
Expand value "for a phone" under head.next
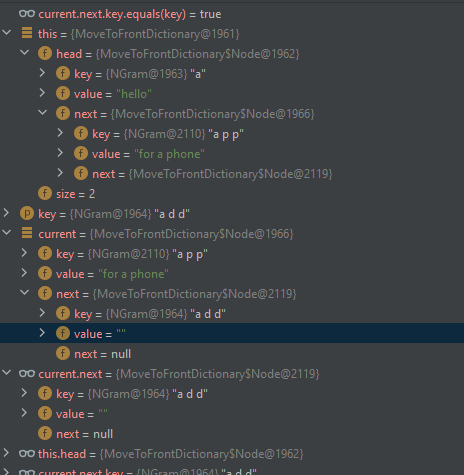coord(60,153)
